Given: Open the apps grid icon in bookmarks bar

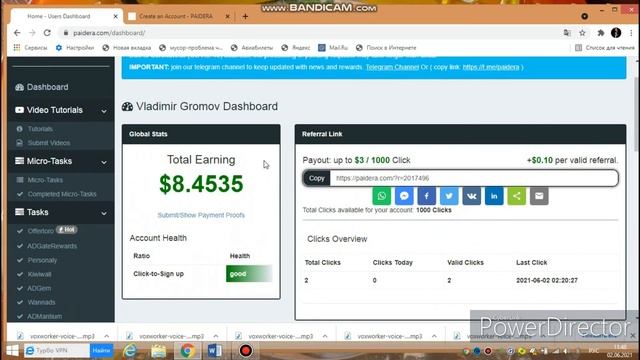Looking at the screenshot, I should pos(17,48).
